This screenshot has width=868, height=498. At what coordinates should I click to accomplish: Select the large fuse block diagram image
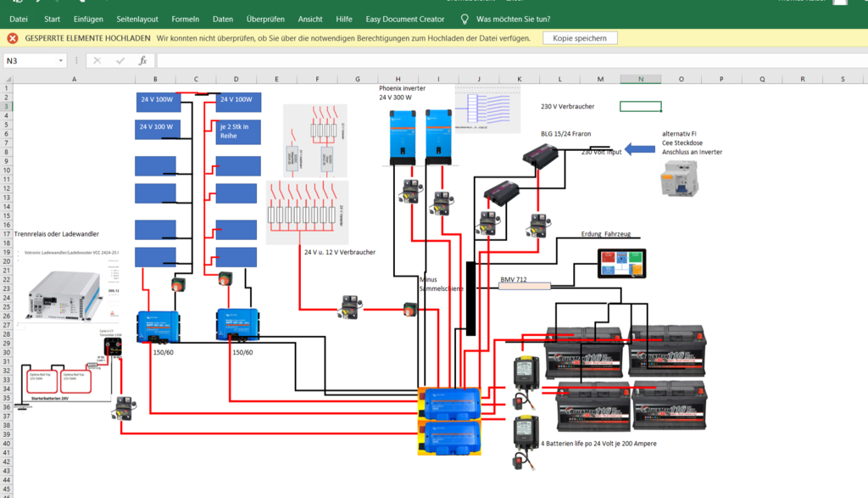(x=307, y=212)
